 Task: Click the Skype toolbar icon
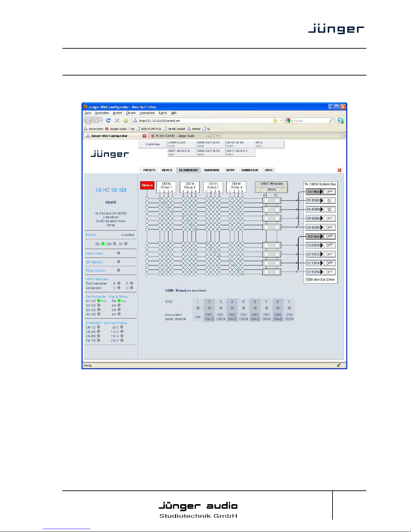pyautogui.click(x=341, y=120)
